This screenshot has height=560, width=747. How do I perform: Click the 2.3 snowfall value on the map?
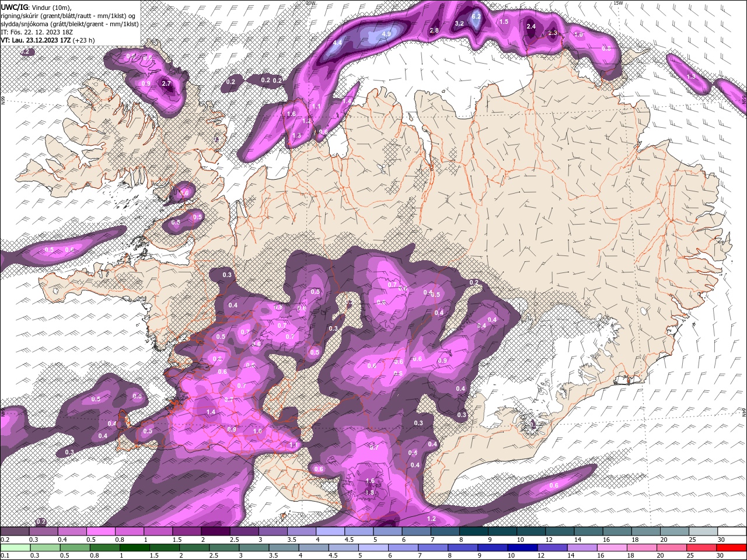(x=553, y=33)
